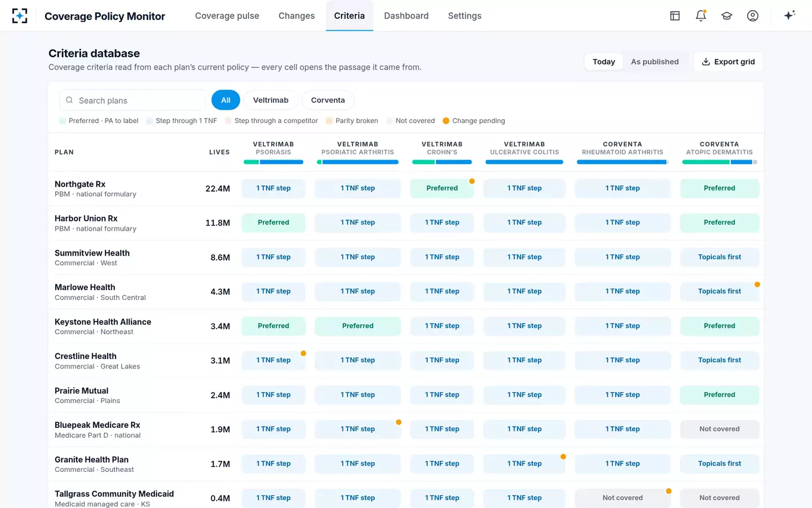The height and width of the screenshot is (508, 812).
Task: Click the search magnifier icon in plans field
Action: [x=69, y=100]
